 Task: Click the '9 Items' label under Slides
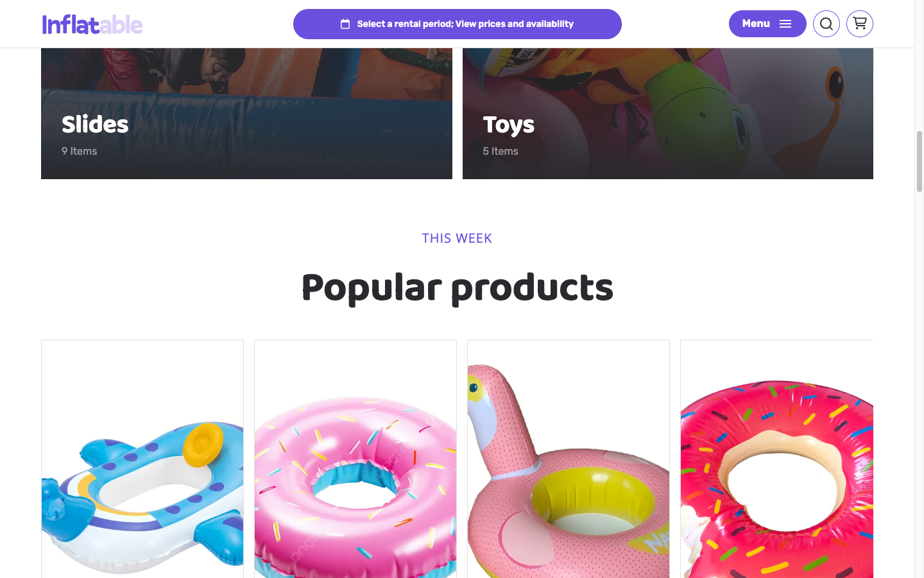pos(80,152)
